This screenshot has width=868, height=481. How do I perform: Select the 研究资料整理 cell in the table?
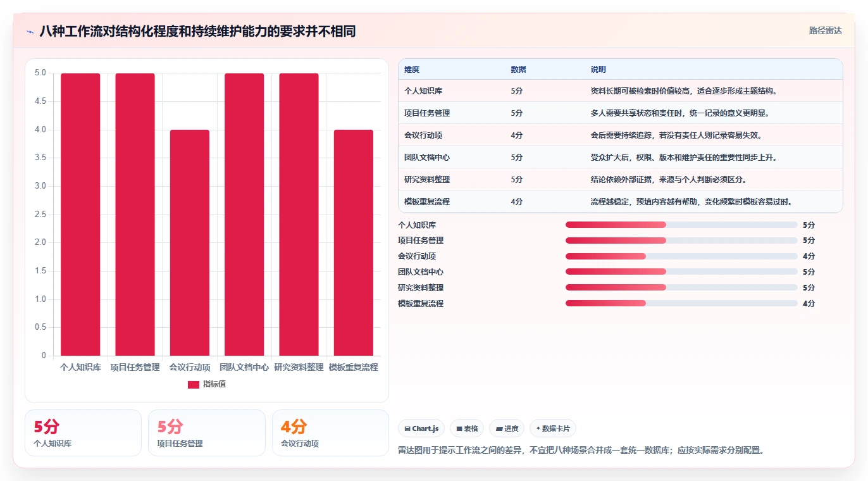point(427,180)
